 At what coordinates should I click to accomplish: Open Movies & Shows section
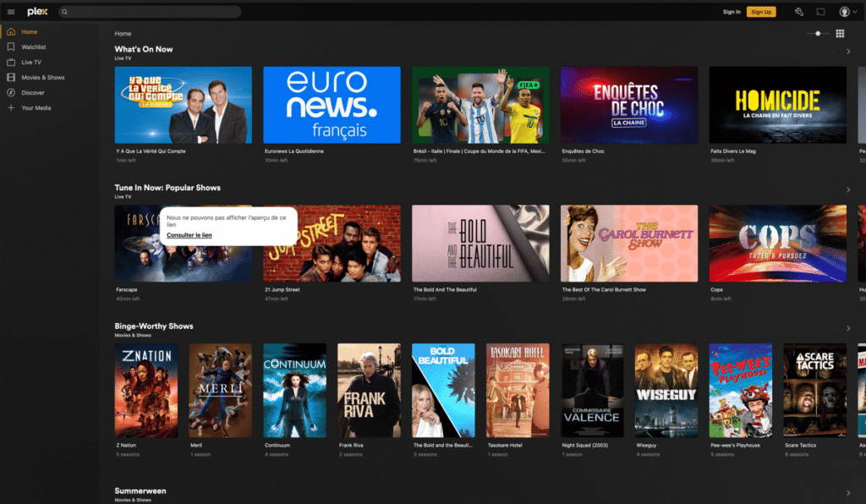pyautogui.click(x=43, y=77)
